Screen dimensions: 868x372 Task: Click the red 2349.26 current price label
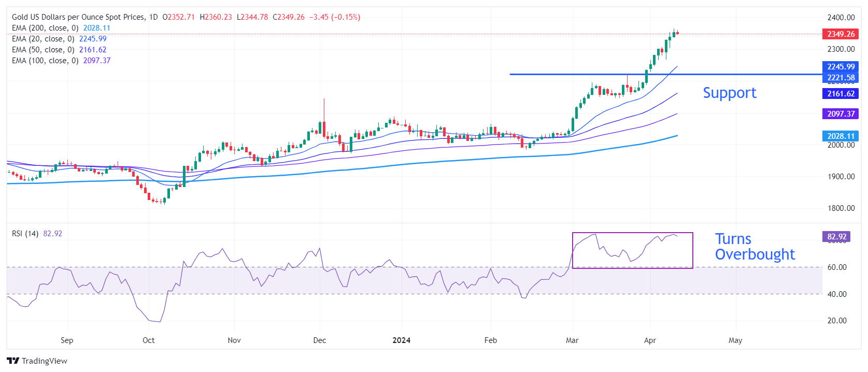pos(840,34)
